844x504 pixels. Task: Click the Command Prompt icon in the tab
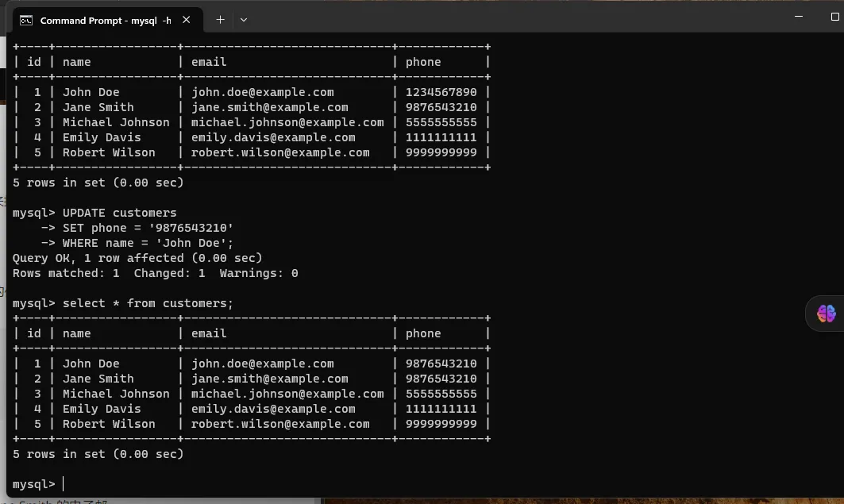click(x=26, y=20)
